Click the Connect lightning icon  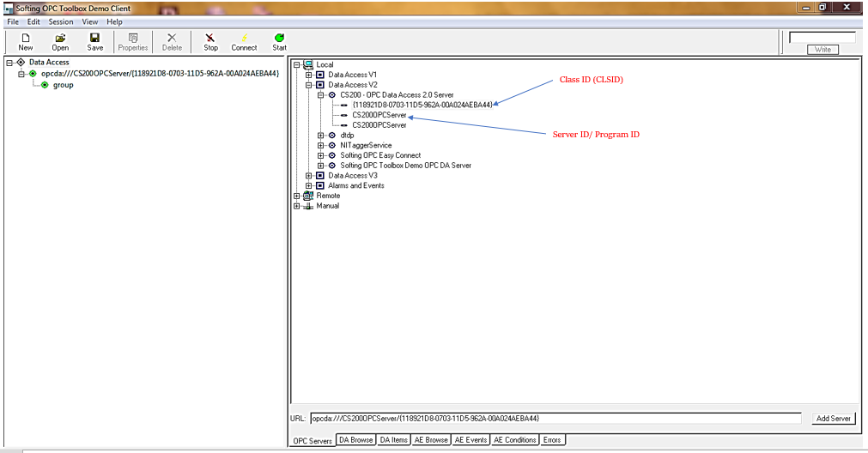point(244,38)
